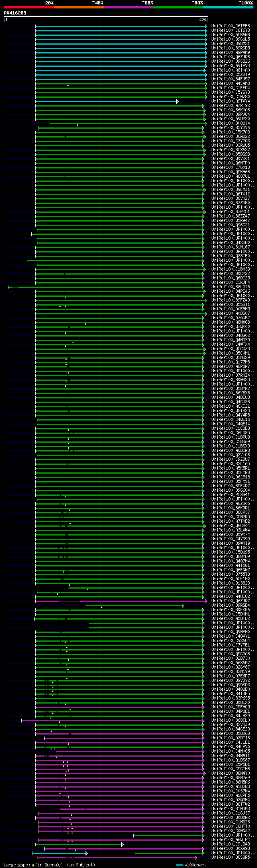Click label UniRef100_C5FHC5
257x868 pixels.
230,707
